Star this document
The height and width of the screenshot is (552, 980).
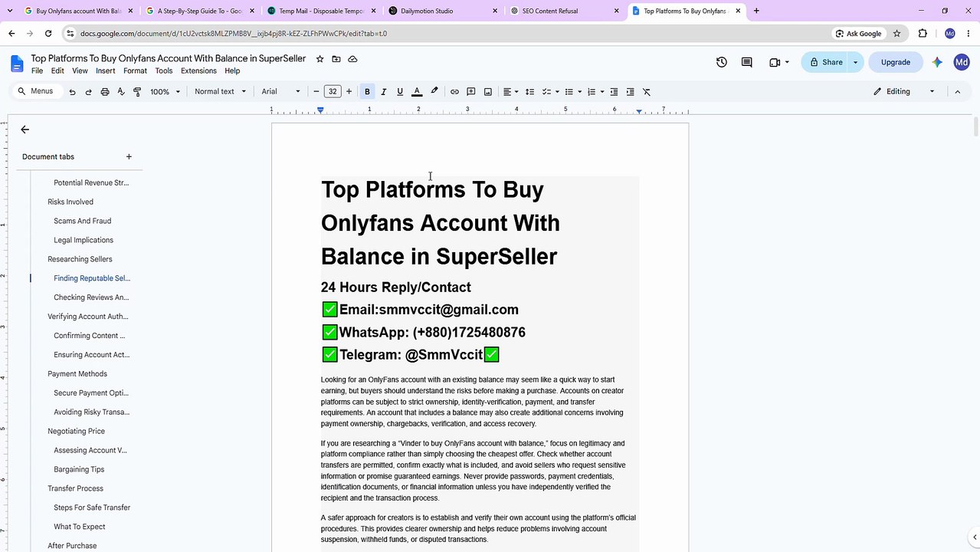[320, 59]
